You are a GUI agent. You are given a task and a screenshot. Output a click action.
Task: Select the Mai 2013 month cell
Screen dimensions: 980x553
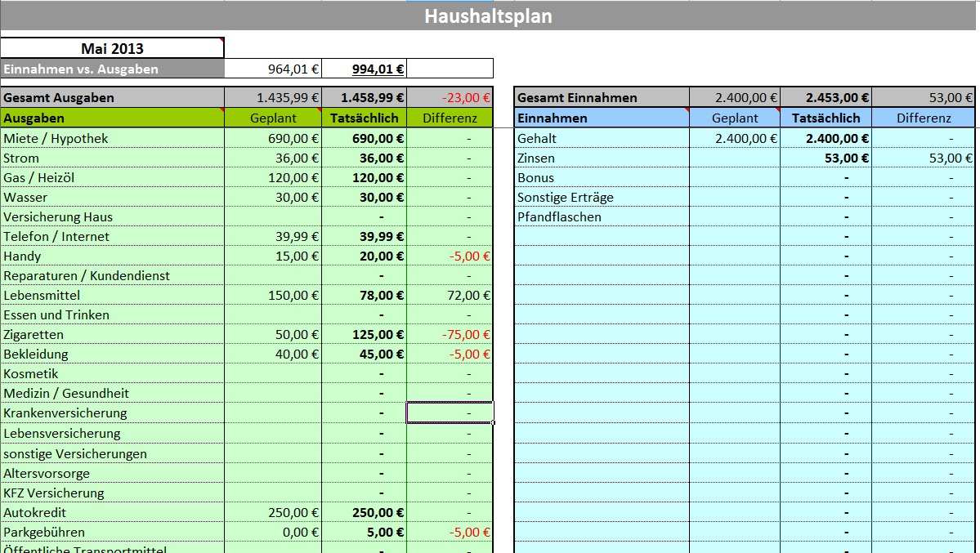click(x=112, y=48)
